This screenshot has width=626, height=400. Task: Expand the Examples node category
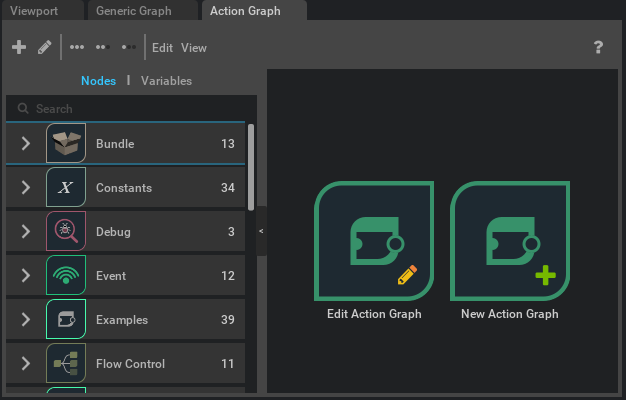[x=26, y=320]
